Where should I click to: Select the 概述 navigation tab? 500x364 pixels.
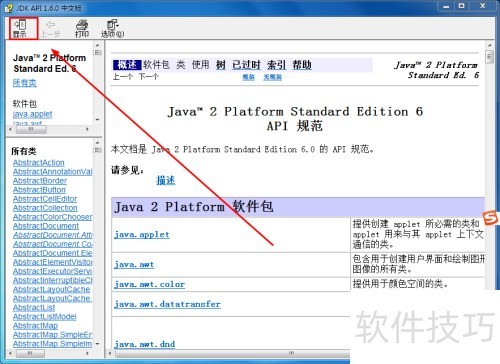tap(127, 65)
